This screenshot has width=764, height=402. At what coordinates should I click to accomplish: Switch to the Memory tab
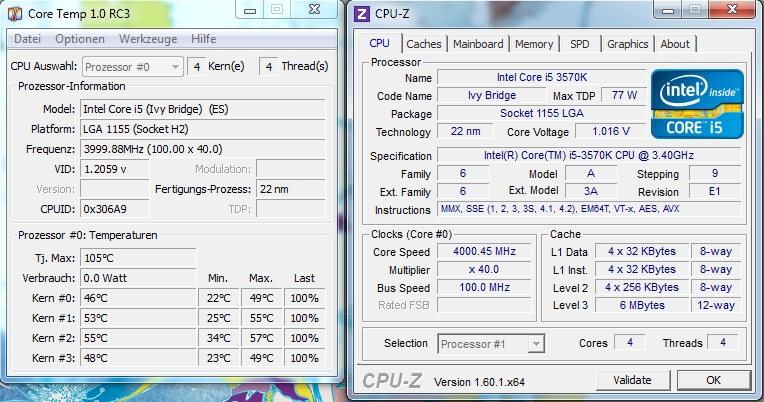coord(534,44)
